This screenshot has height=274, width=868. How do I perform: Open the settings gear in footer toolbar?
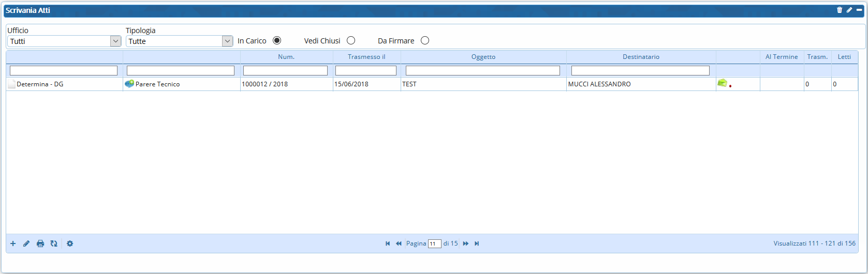(70, 243)
